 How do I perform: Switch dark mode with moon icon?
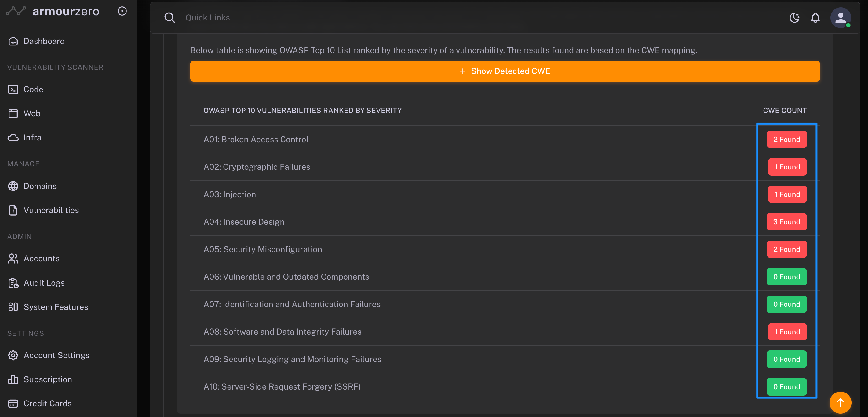(794, 17)
